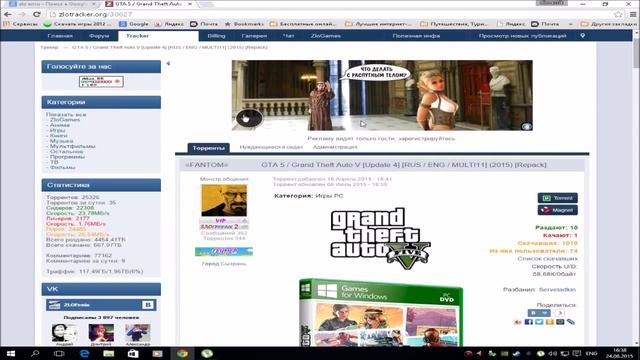Image resolution: width=640 pixels, height=360 pixels.
Task: Switch to 'Нуждающиеся в сидах' tab
Action: 271,147
